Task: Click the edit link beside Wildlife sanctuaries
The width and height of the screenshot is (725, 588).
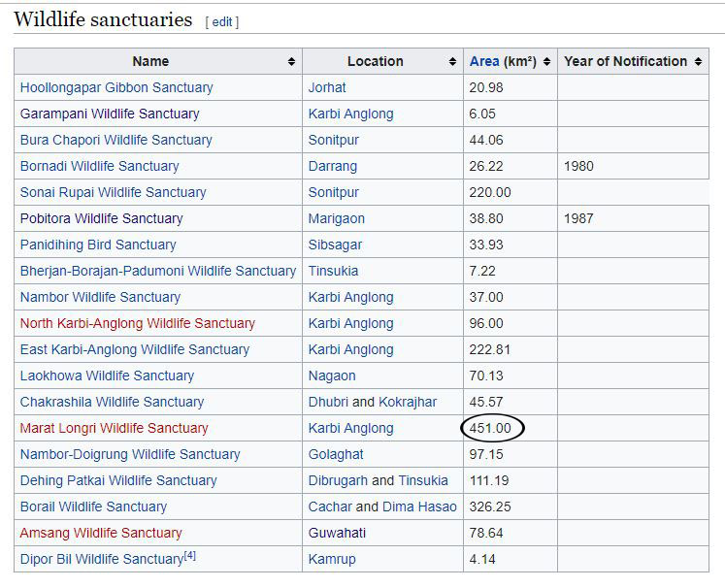Action: pos(222,21)
